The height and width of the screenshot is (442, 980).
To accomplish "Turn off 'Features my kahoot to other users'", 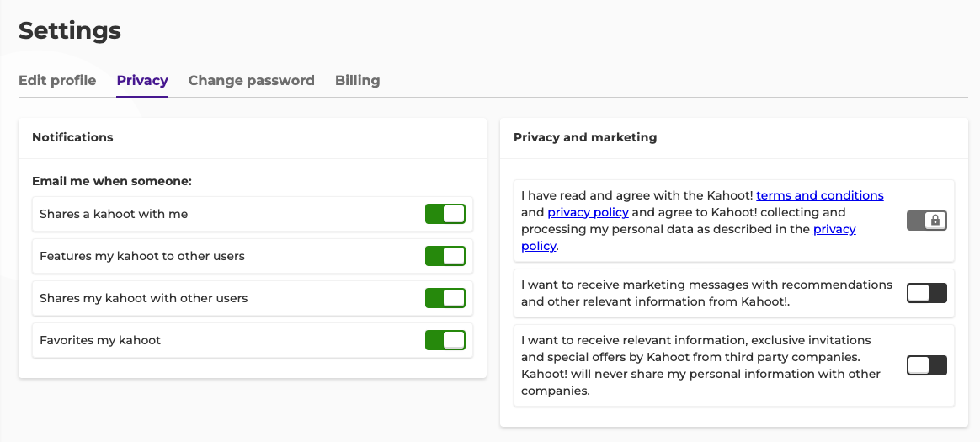I will (x=445, y=256).
